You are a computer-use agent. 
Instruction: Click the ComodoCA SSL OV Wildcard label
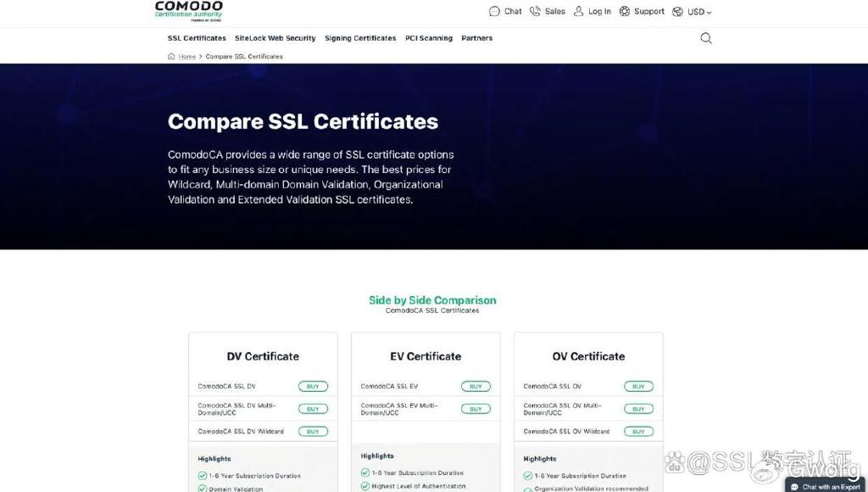click(x=566, y=431)
